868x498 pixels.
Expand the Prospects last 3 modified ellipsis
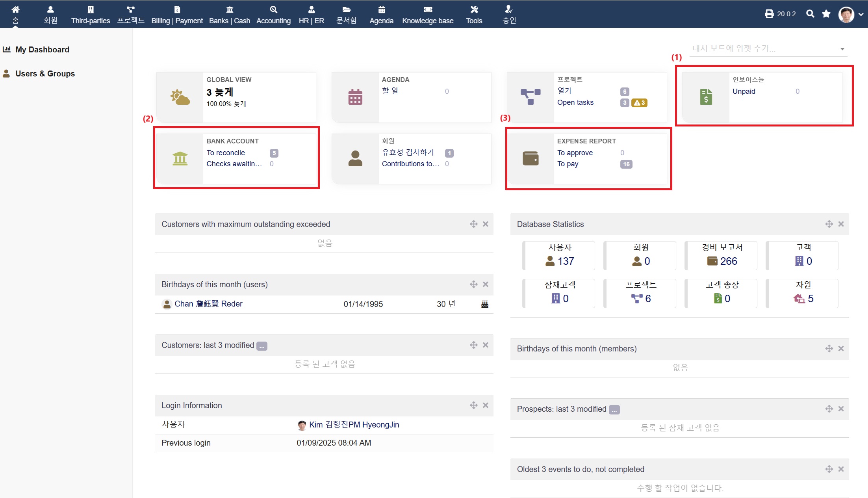tap(614, 410)
